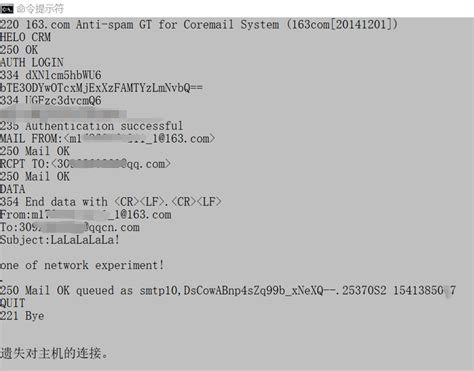Click the 250 Mail OK queued as smtp10 line
This screenshot has width=474, height=371.
(228, 290)
